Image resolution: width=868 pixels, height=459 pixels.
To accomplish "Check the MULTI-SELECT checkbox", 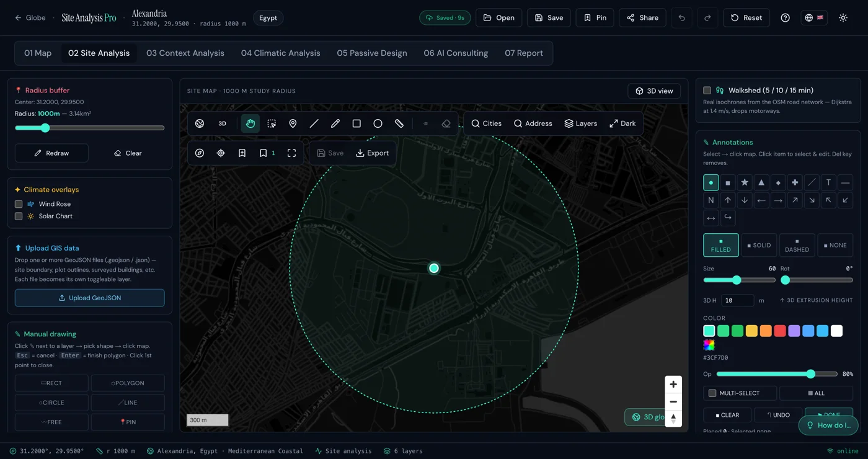I will 712,393.
